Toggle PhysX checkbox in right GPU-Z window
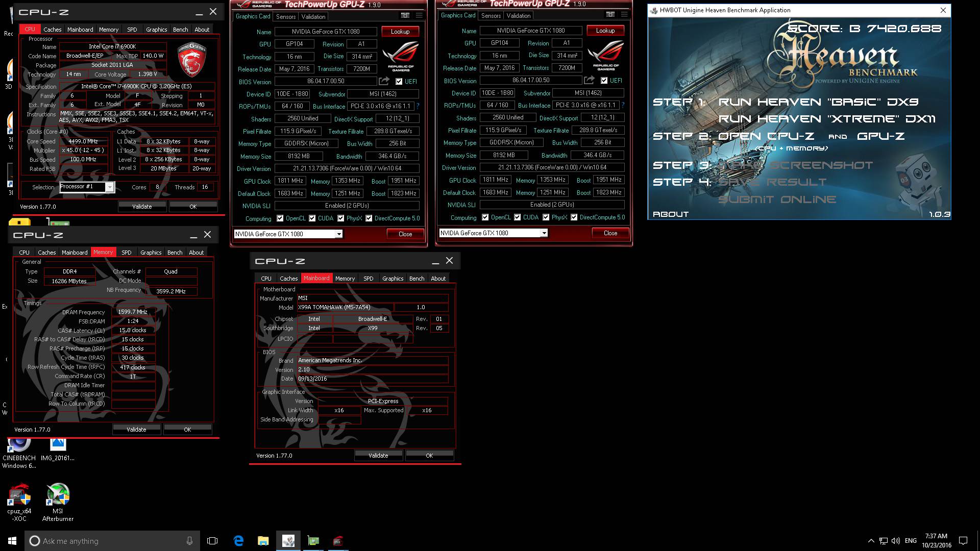Viewport: 980px width, 551px height. coord(546,217)
